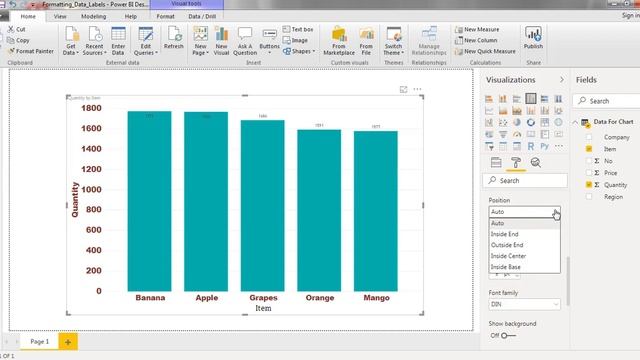Select the Gauge visualization

coord(517,134)
